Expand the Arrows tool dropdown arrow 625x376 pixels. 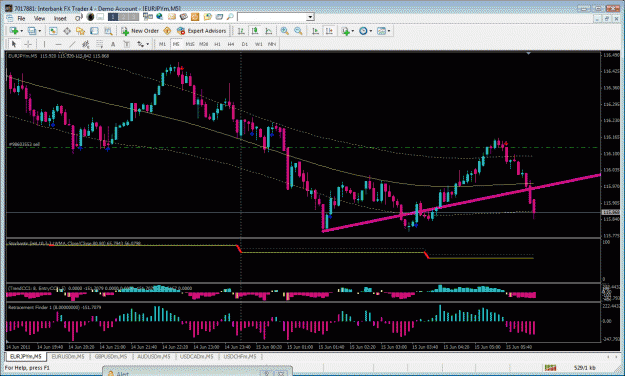147,44
